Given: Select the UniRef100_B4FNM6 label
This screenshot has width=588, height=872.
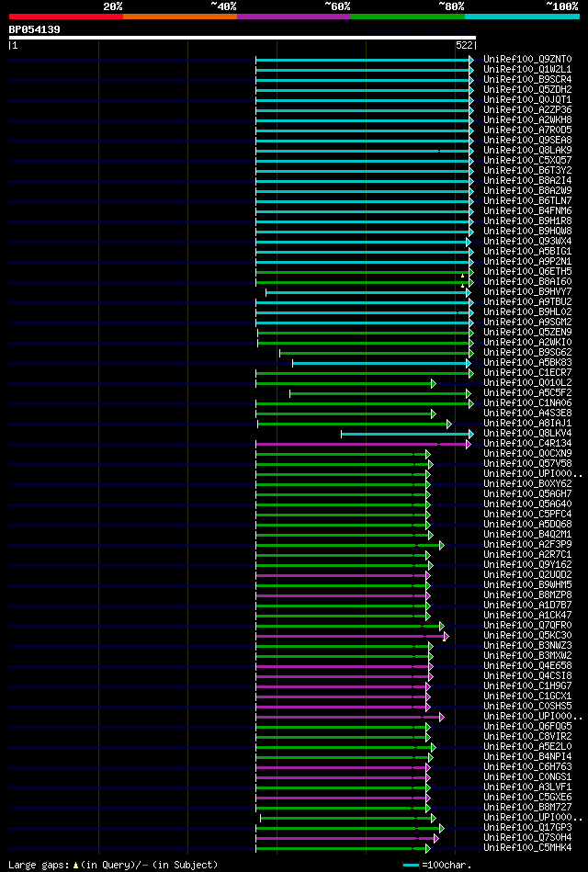Looking at the screenshot, I should [527, 210].
